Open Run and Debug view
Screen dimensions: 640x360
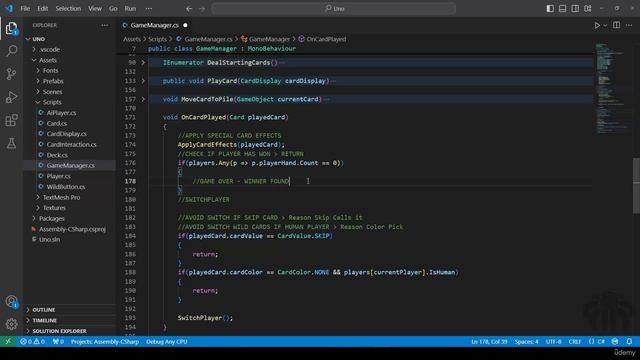click(11, 97)
